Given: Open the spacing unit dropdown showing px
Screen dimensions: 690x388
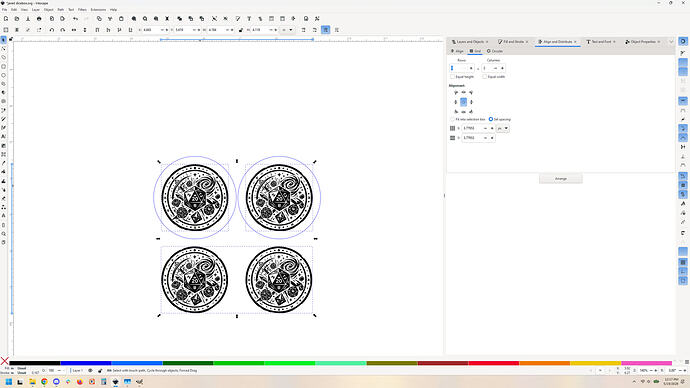Looking at the screenshot, I should (503, 128).
